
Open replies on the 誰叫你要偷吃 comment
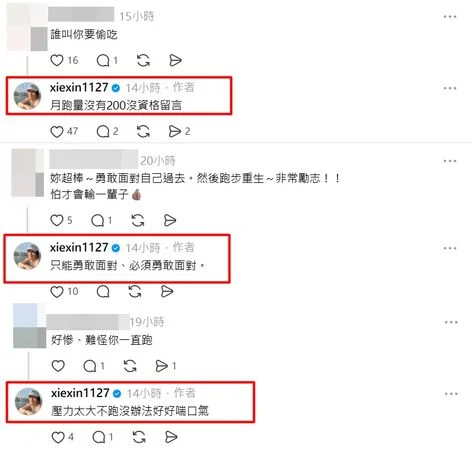[103, 60]
